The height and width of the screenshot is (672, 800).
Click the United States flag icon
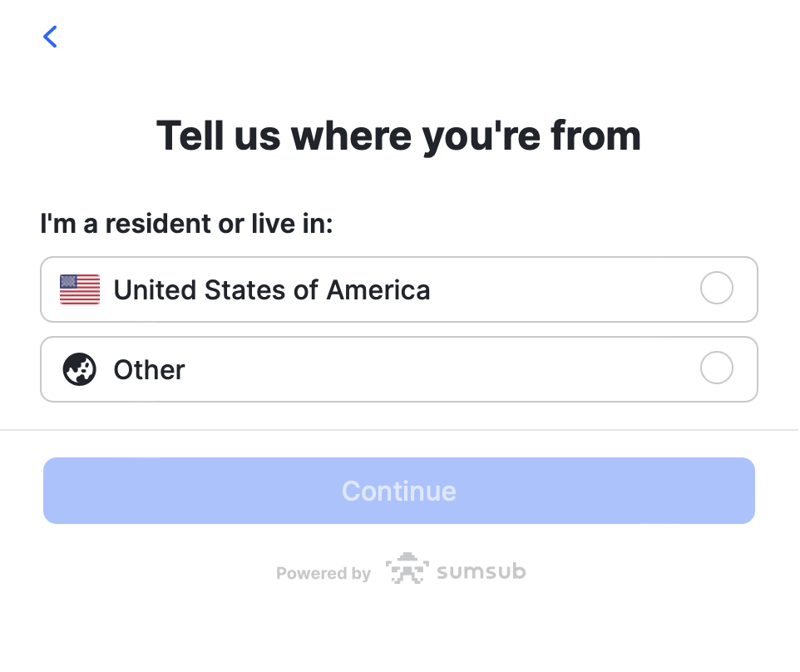(x=80, y=289)
